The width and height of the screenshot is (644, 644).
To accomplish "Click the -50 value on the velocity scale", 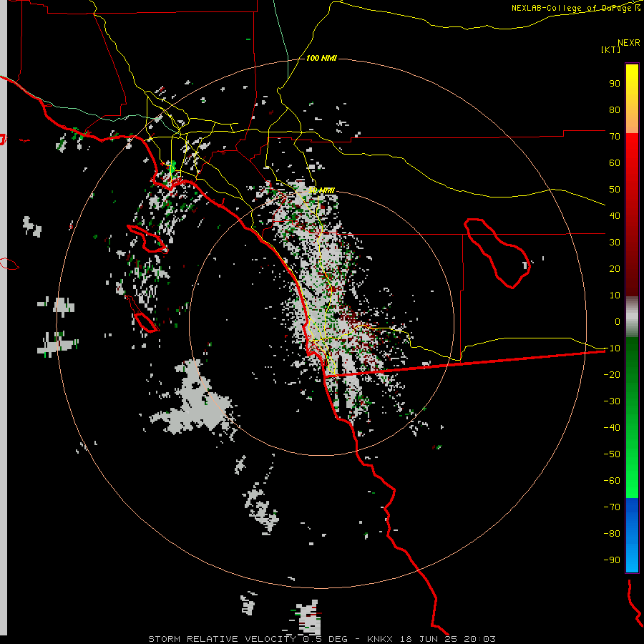I will [x=612, y=454].
